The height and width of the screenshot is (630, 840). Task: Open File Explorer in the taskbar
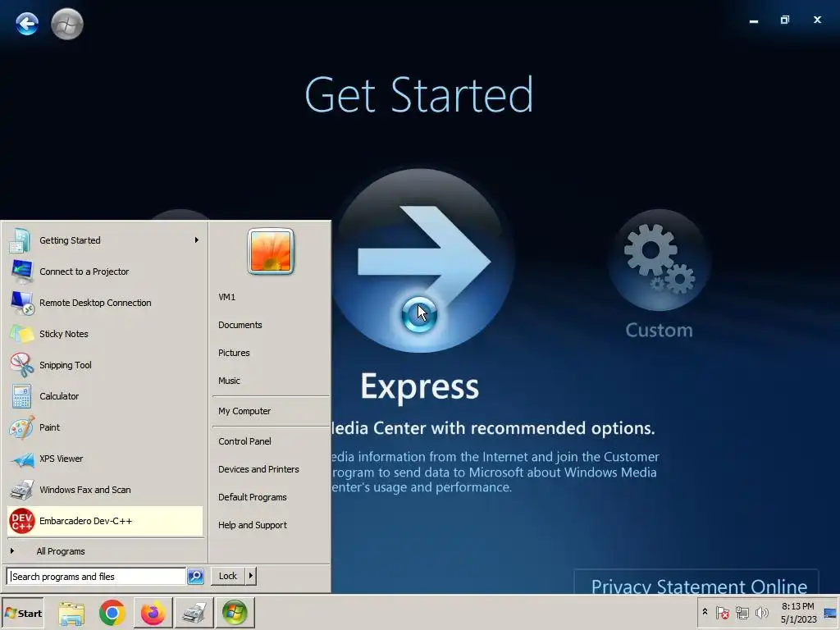click(x=71, y=613)
